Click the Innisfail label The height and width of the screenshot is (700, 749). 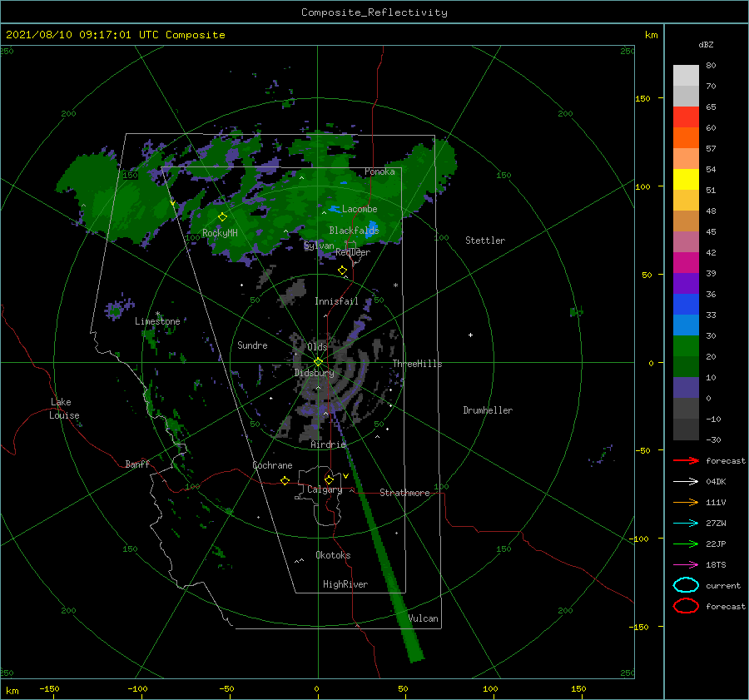click(336, 301)
